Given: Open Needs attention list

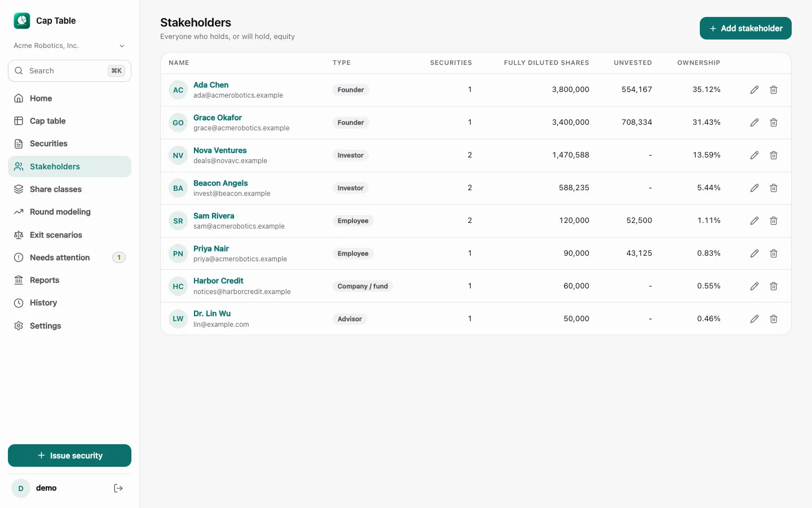Looking at the screenshot, I should coord(69,257).
